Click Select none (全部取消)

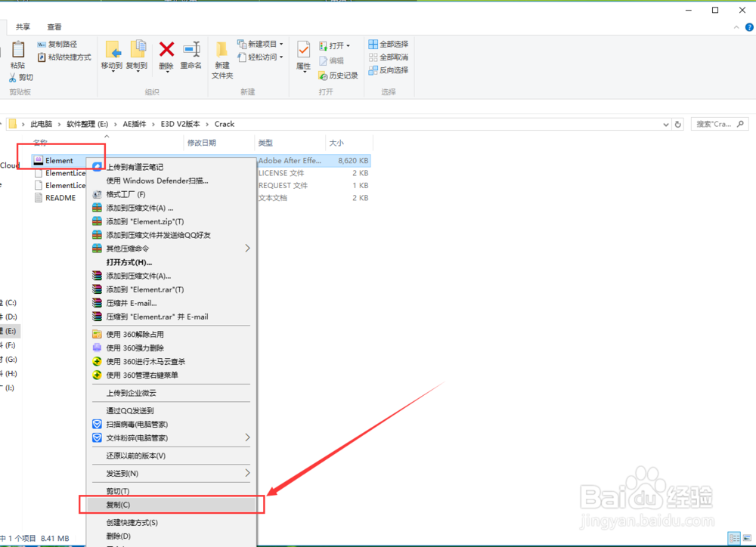tap(388, 57)
